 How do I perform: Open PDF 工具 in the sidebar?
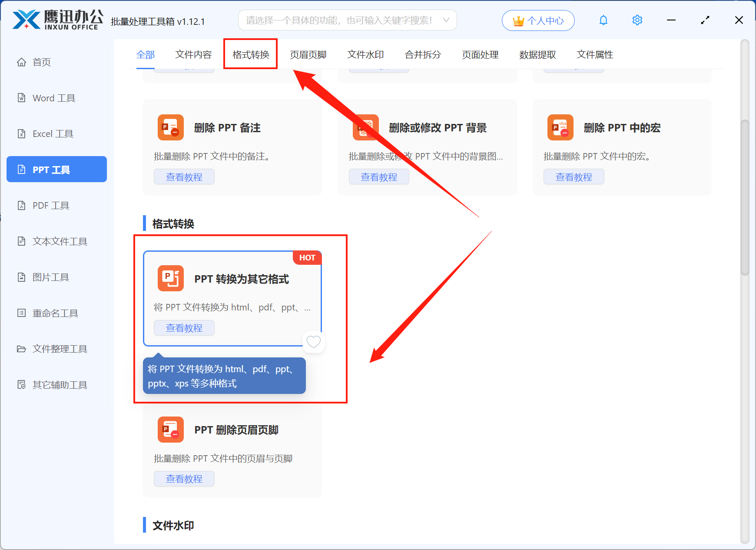click(x=51, y=206)
